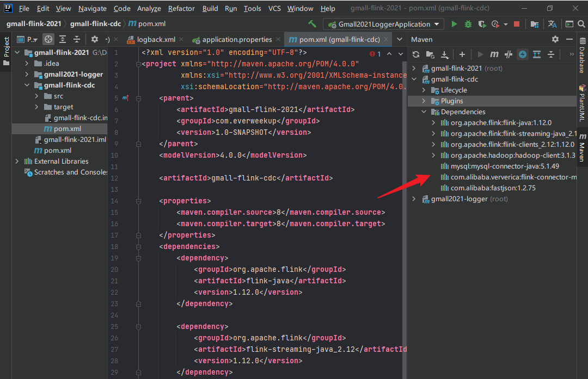Open the VCS menu
This screenshot has height=379, width=588.
pyautogui.click(x=274, y=8)
